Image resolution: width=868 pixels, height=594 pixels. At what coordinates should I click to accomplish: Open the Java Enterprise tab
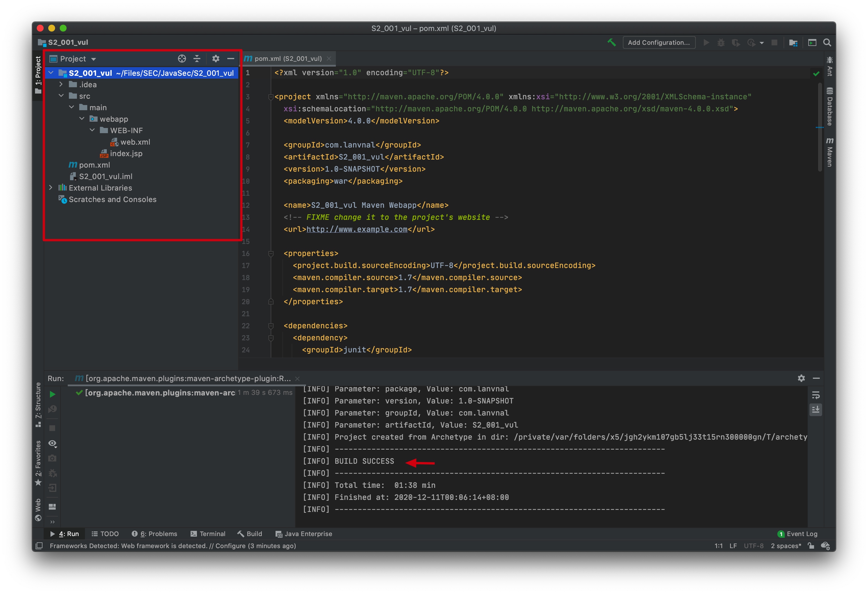pos(304,534)
